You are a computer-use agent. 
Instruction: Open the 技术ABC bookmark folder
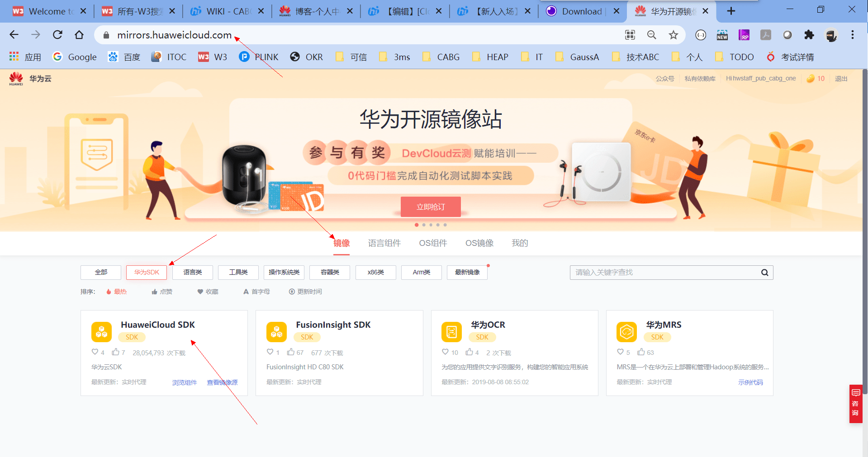click(x=635, y=57)
